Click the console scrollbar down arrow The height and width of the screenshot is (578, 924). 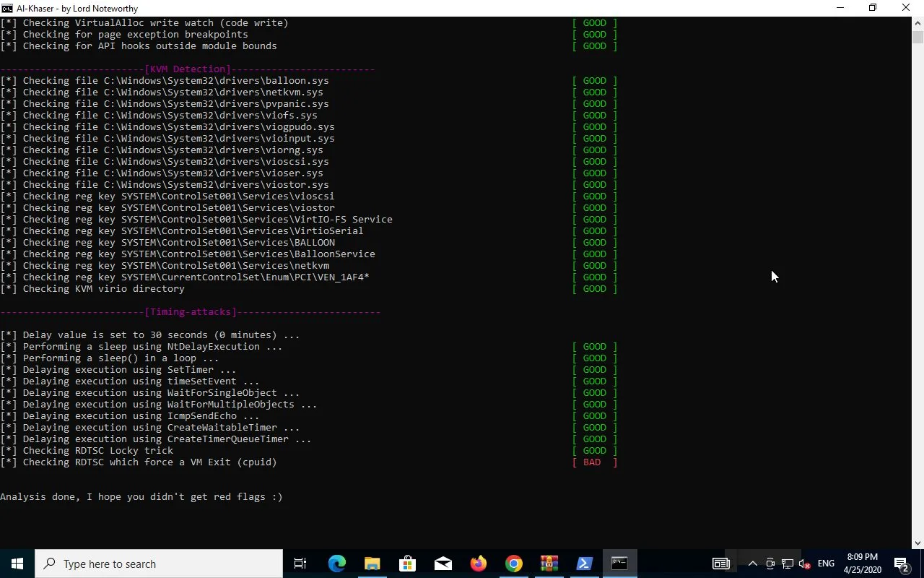pyautogui.click(x=918, y=543)
